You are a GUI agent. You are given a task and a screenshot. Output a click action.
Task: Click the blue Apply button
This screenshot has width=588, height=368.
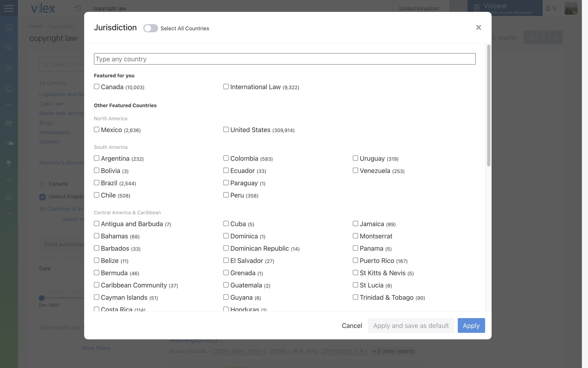[471, 326]
